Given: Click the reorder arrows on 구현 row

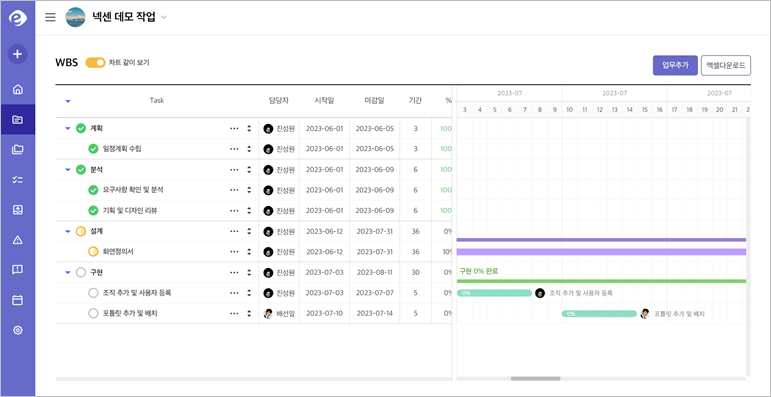Looking at the screenshot, I should (x=249, y=273).
